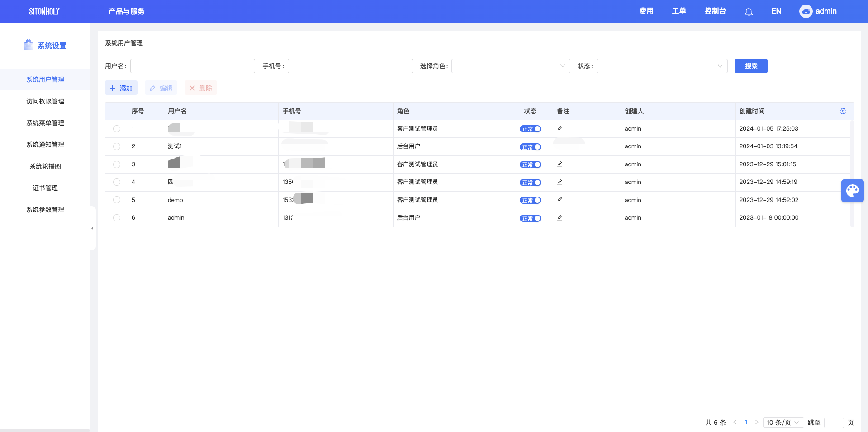Select the radio button for row 4
Screen dimensions: 868x432
point(117,182)
